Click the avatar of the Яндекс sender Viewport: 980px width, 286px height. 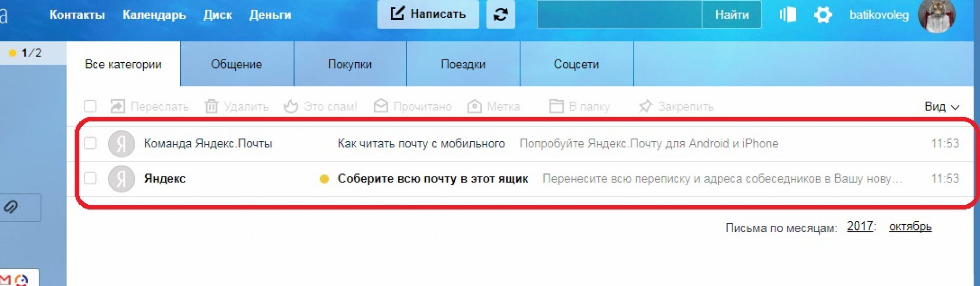point(121,179)
